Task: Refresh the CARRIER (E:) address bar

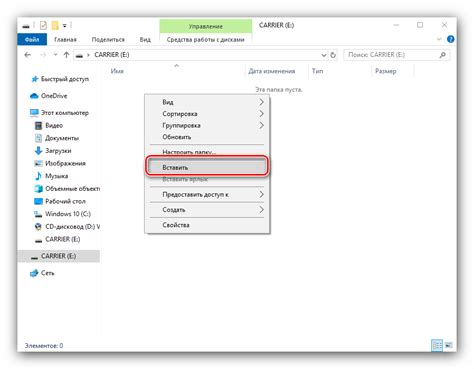Action: point(333,55)
